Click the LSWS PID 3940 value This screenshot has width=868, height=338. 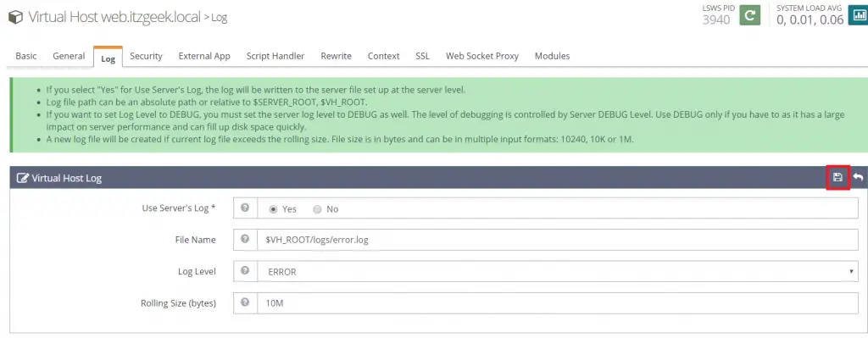click(x=716, y=20)
